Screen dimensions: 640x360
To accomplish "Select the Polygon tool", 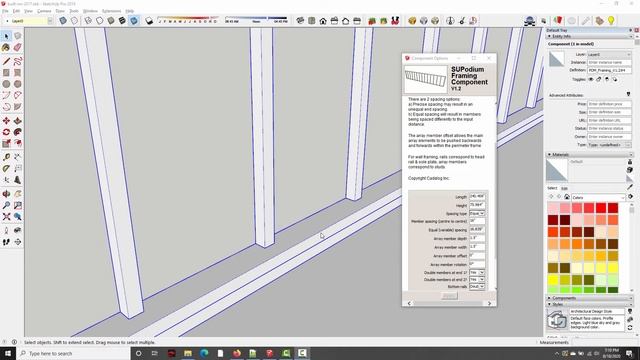I will [18, 84].
